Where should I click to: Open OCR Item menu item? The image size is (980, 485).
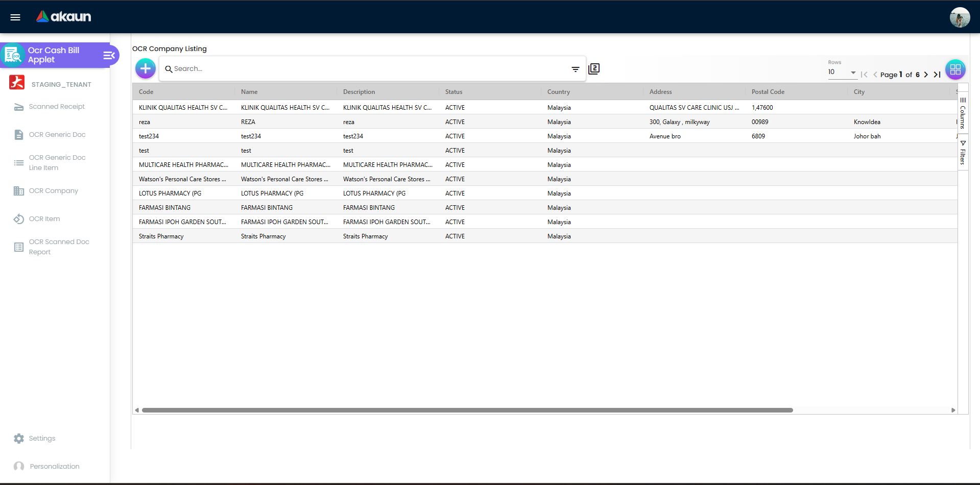click(x=44, y=219)
